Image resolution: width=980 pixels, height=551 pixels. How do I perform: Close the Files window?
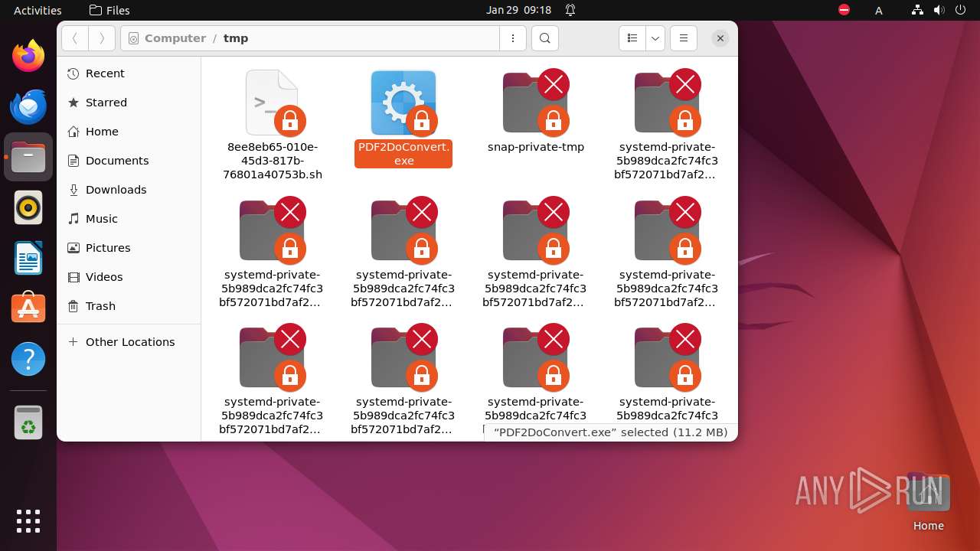[x=720, y=38]
